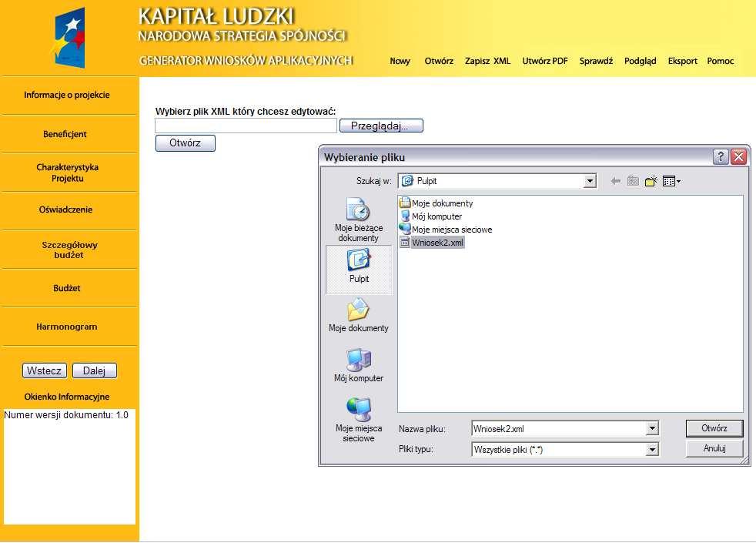Focus the XML file path input field

[246, 126]
